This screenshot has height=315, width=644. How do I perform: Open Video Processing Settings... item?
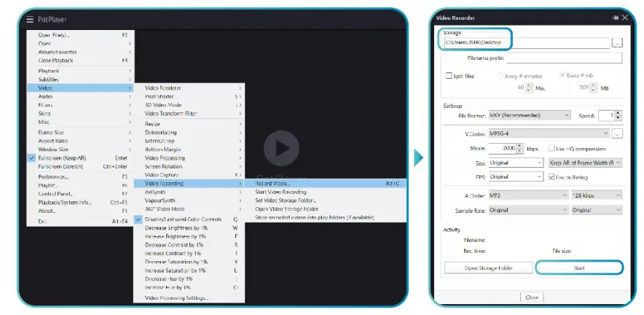[x=189, y=297]
